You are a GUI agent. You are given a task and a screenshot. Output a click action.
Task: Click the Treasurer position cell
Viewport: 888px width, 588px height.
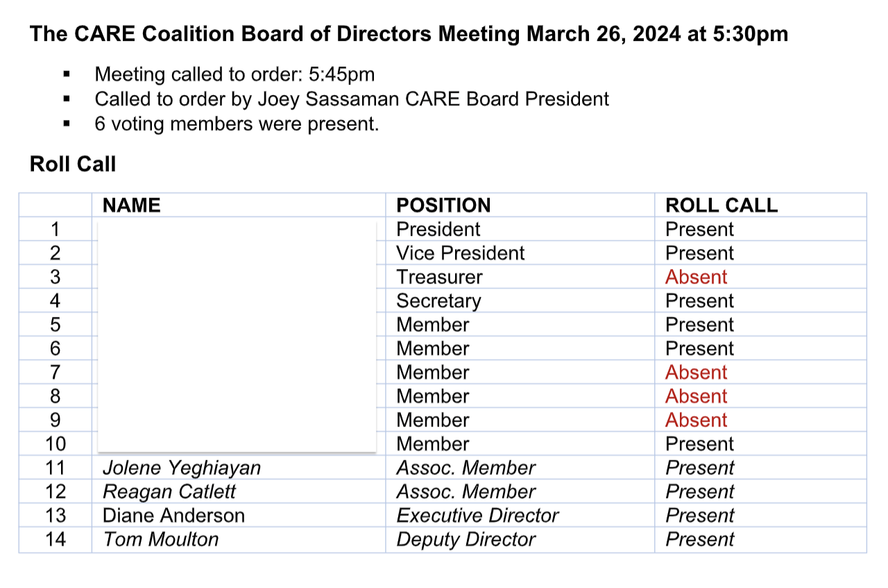(439, 277)
